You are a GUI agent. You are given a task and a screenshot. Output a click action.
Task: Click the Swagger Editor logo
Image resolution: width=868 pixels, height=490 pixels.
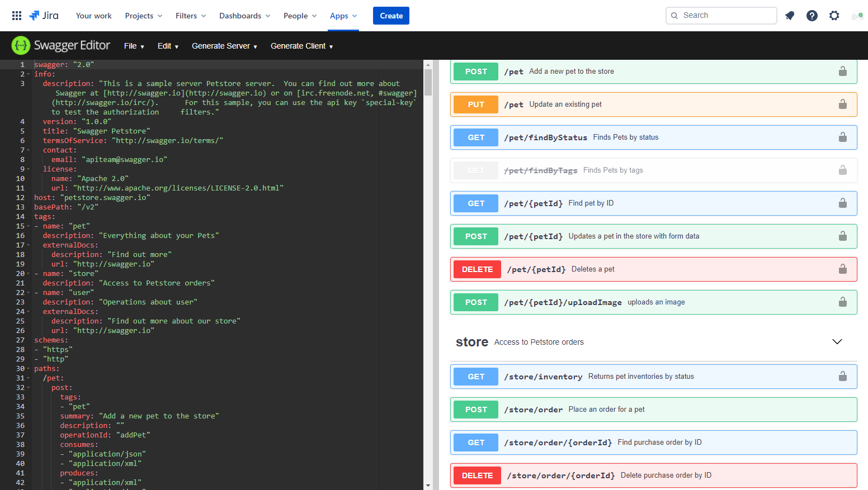(x=61, y=45)
